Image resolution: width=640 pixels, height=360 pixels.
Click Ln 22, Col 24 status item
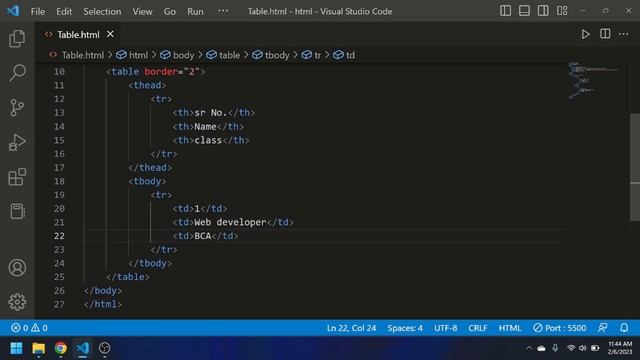coord(351,328)
